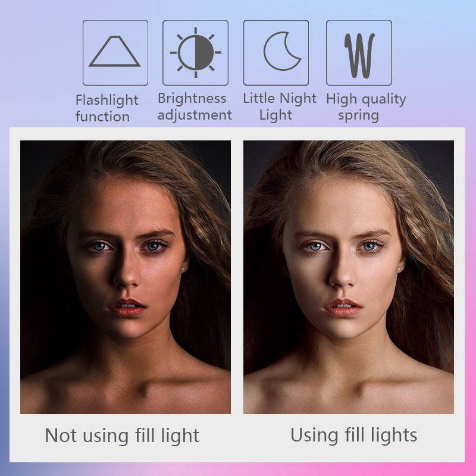
Task: Click the 'Using fill lights' caption
Action: tap(353, 436)
